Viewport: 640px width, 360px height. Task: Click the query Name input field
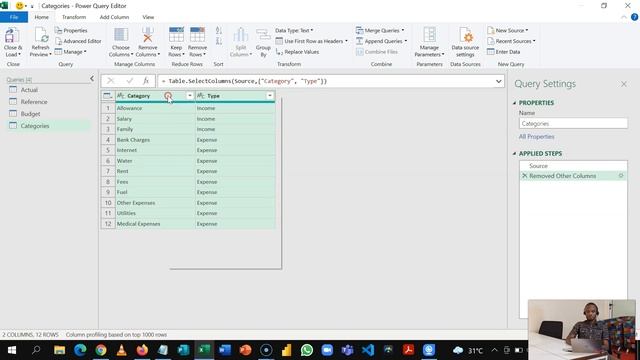pyautogui.click(x=573, y=123)
